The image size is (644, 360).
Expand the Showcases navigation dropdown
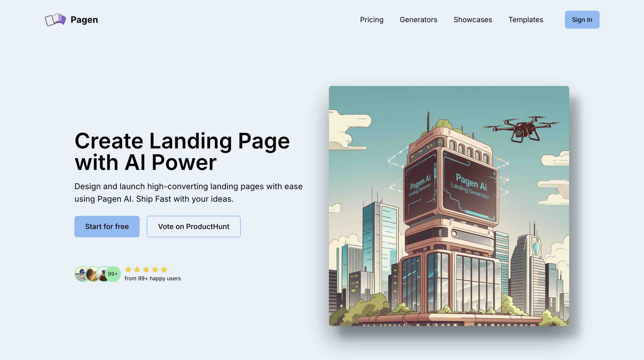tap(472, 19)
